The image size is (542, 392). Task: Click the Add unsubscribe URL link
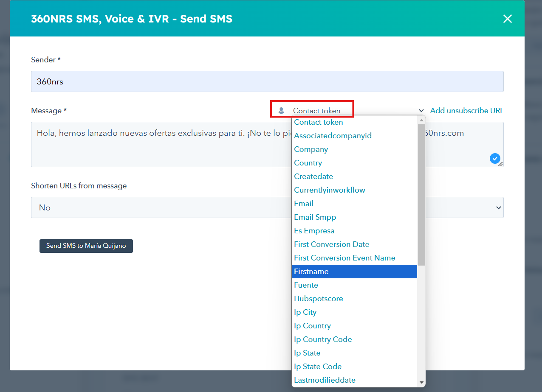[466, 111]
